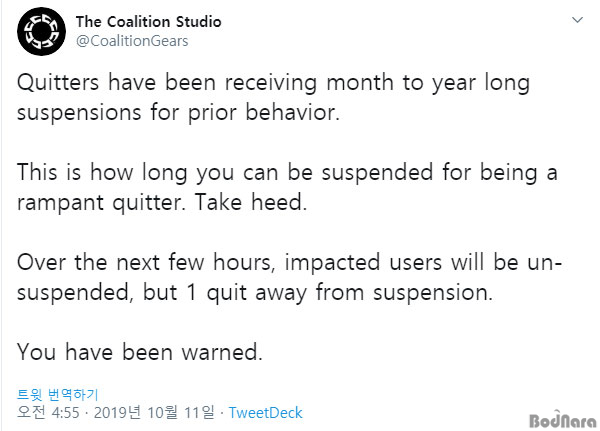Click the 트윗 번역하기 translate link
The height and width of the screenshot is (431, 600).
[58, 394]
